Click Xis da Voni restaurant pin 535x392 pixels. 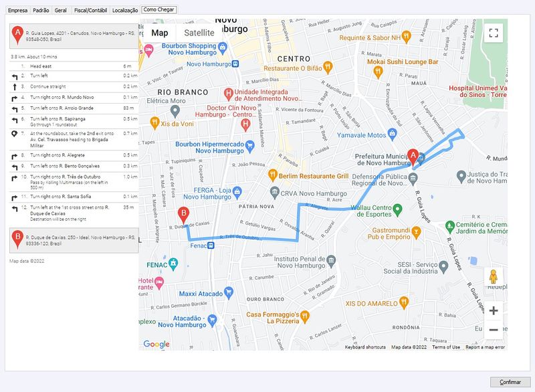[154, 123]
